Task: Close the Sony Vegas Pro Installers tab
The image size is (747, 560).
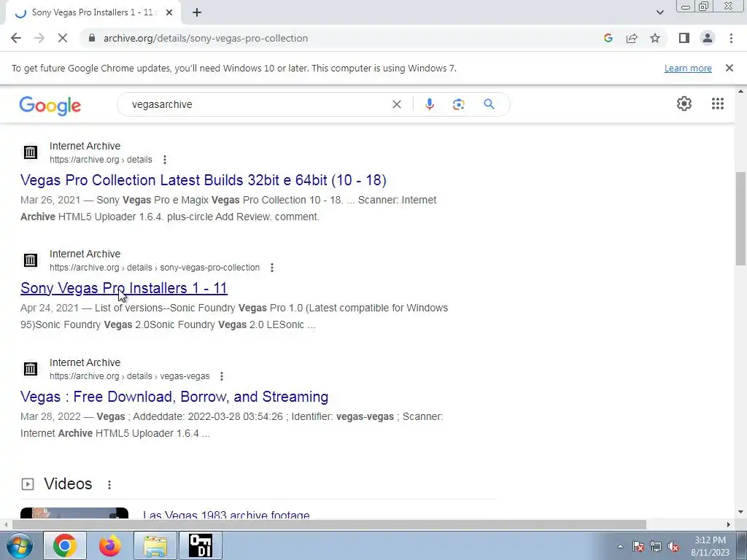Action: [x=169, y=13]
